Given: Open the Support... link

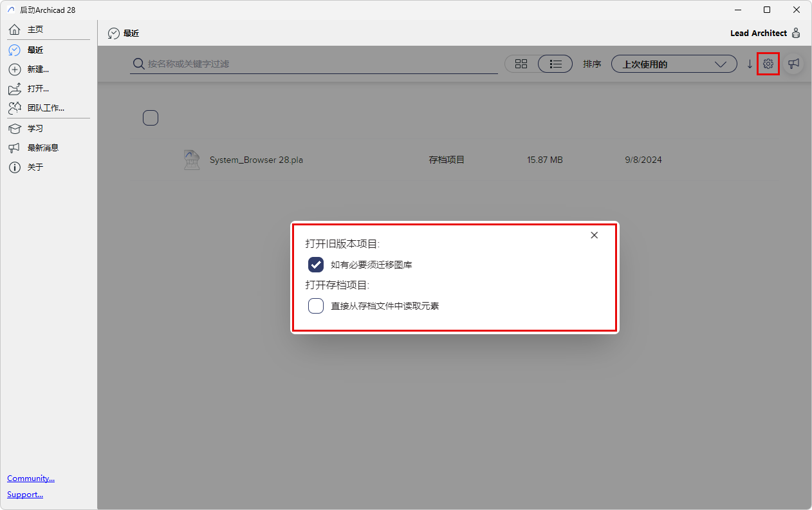Looking at the screenshot, I should pos(25,495).
